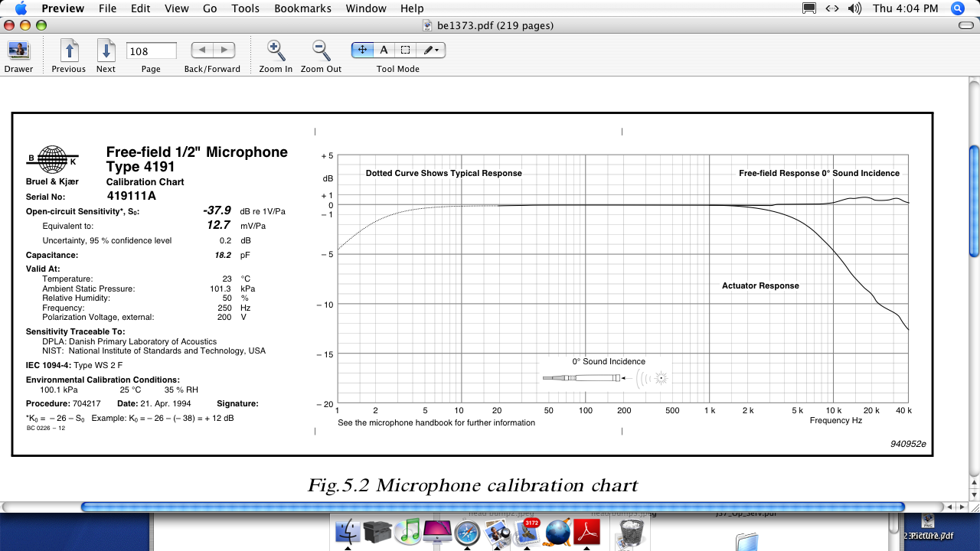Open the Preview application menu
The image size is (980, 551).
coord(63,8)
